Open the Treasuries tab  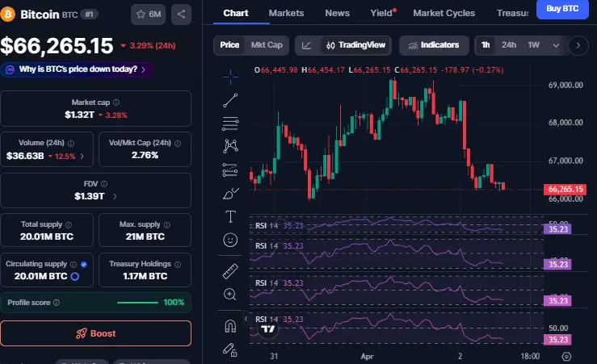tap(512, 13)
